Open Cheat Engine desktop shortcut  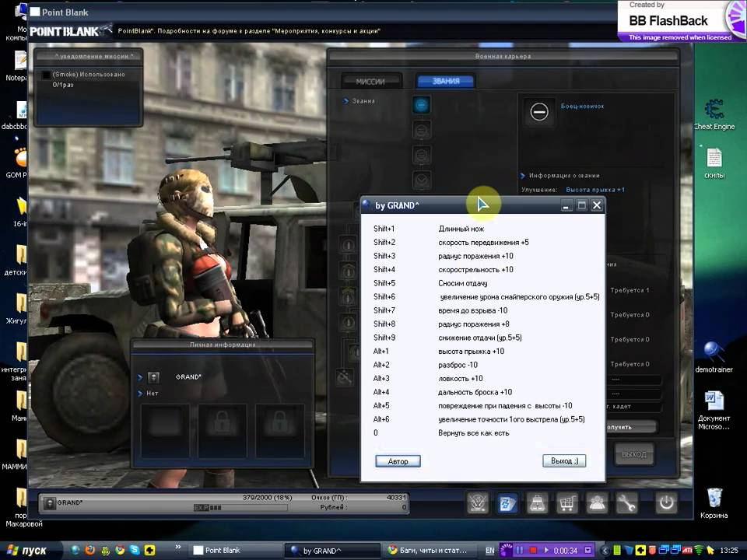coord(714,114)
